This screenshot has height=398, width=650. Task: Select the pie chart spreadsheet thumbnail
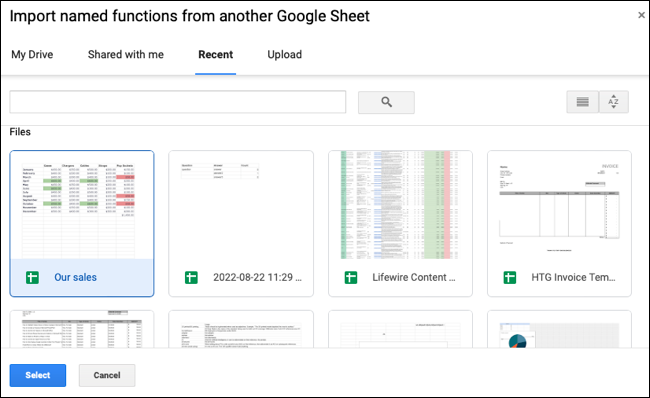[560, 330]
